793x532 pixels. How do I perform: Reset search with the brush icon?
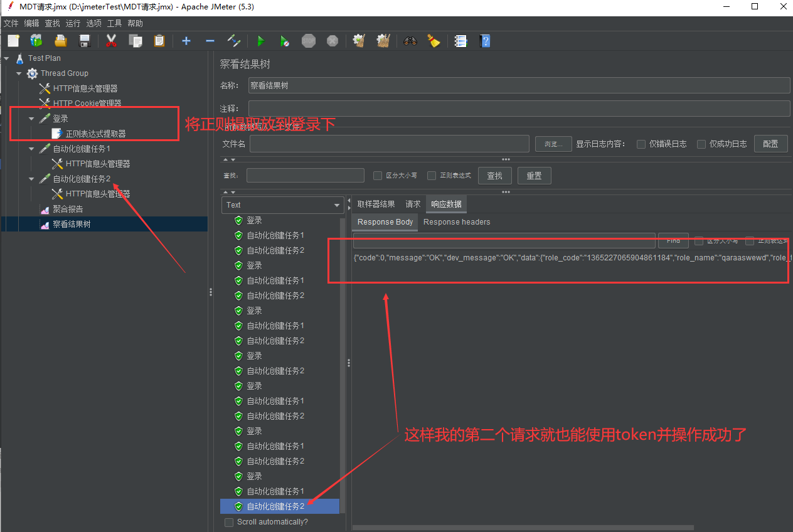coord(434,41)
